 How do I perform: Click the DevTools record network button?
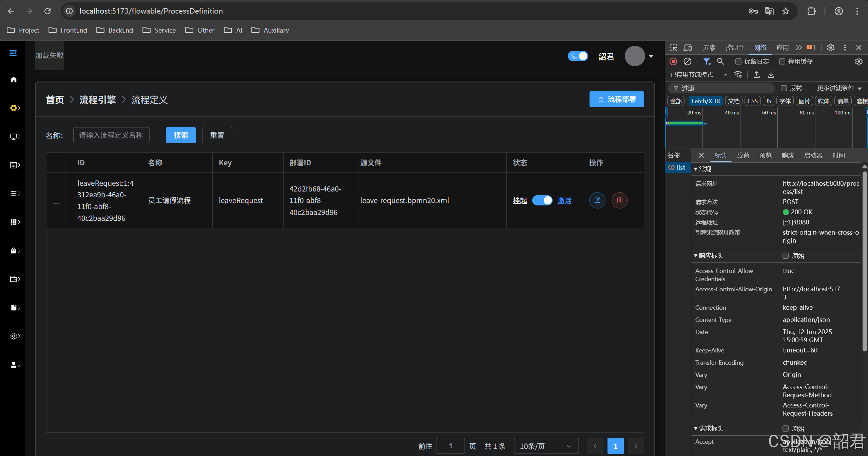673,61
